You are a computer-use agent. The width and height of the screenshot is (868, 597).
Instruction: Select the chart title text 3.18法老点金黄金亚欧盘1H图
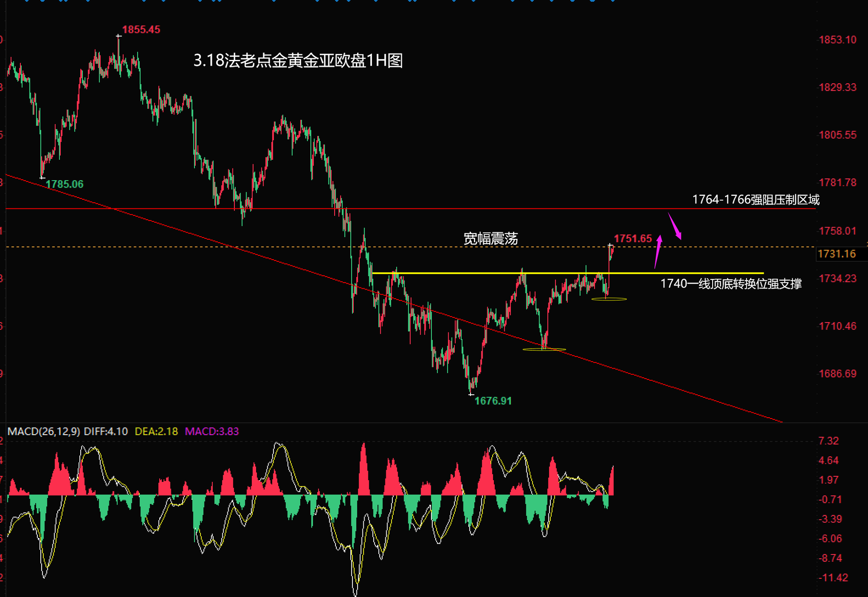click(x=298, y=60)
